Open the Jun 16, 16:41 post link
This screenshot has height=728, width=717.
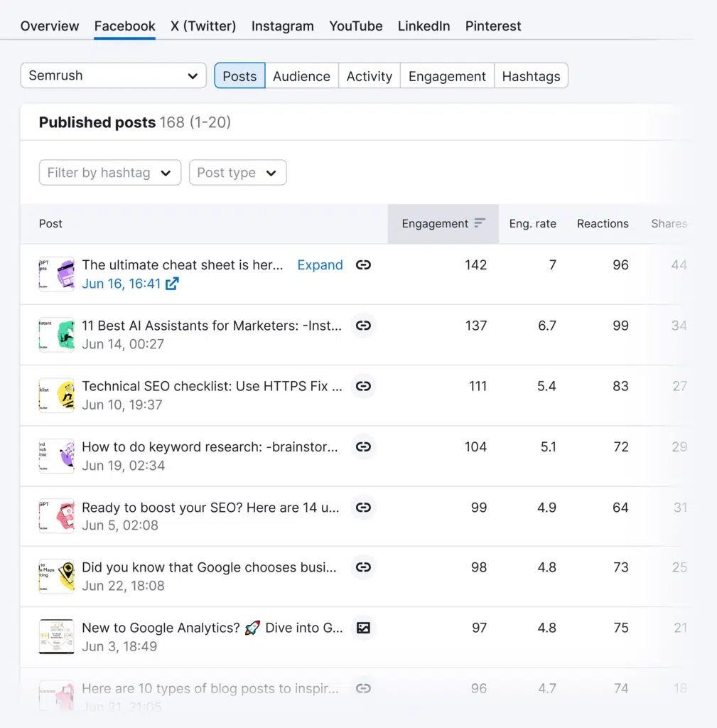(x=122, y=284)
